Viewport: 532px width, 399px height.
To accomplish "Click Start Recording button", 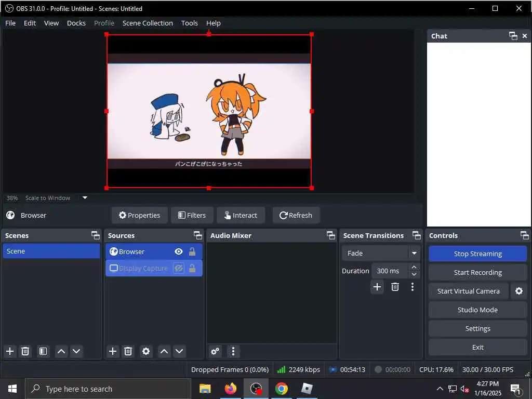I will click(x=478, y=272).
